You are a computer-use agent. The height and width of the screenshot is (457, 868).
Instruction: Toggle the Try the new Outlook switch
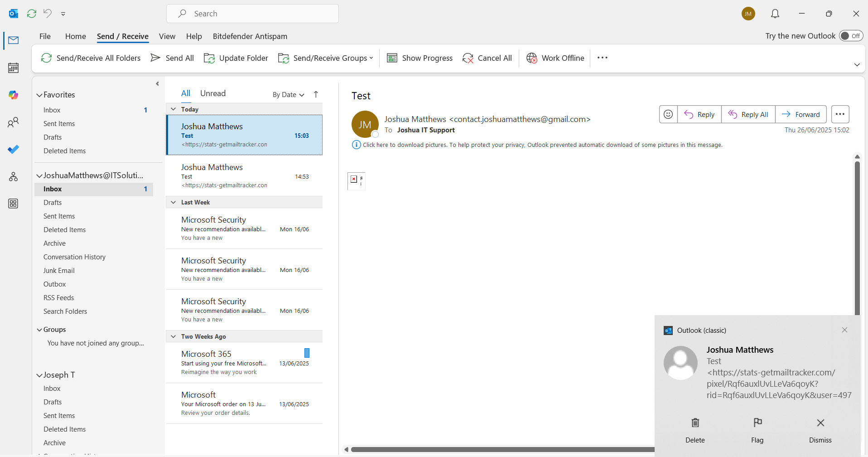[851, 36]
